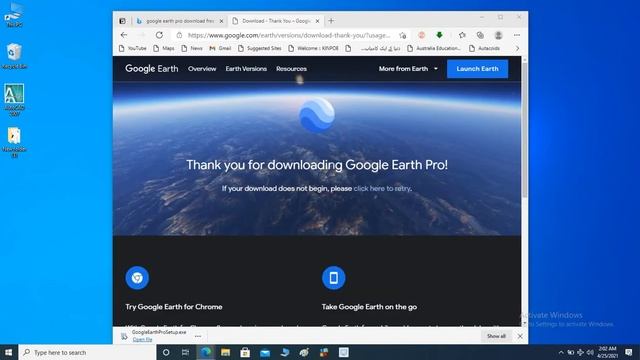640x360 pixels.
Task: Click Microsoft Edge taskbar icon
Action: tap(206, 352)
